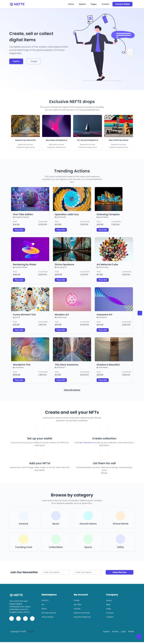The width and height of the screenshot is (144, 644).
Task: Click the scroll-to-top circle in footer corner
Action: 139,637
